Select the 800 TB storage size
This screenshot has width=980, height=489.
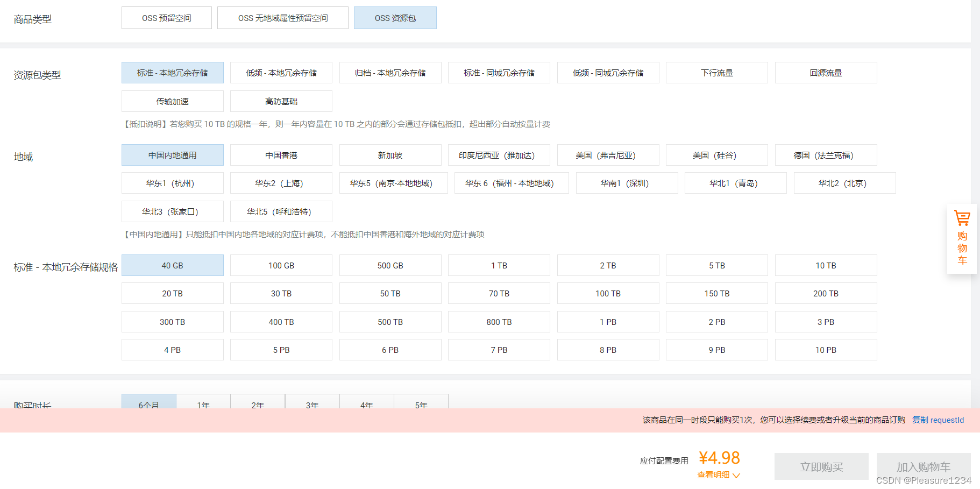pos(499,322)
